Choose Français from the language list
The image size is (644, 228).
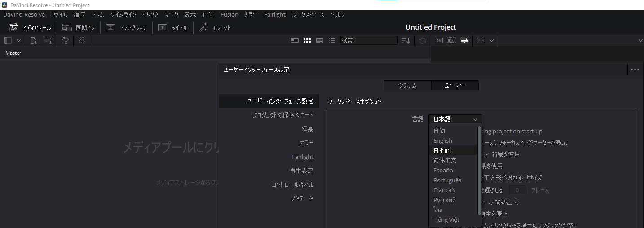[x=453, y=190]
